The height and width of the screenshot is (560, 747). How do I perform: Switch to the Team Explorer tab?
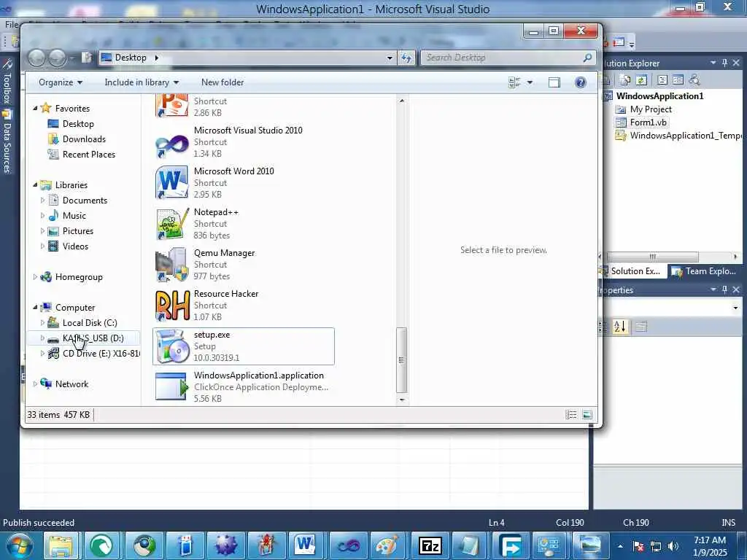tap(704, 271)
